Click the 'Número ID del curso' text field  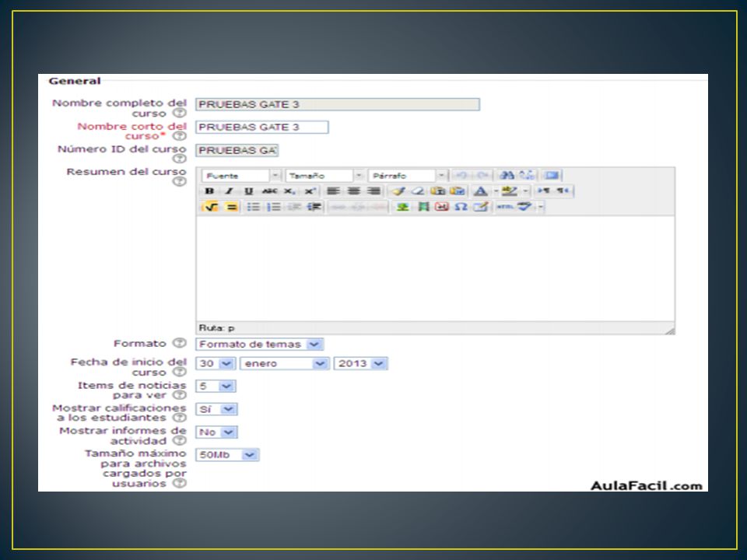click(237, 150)
